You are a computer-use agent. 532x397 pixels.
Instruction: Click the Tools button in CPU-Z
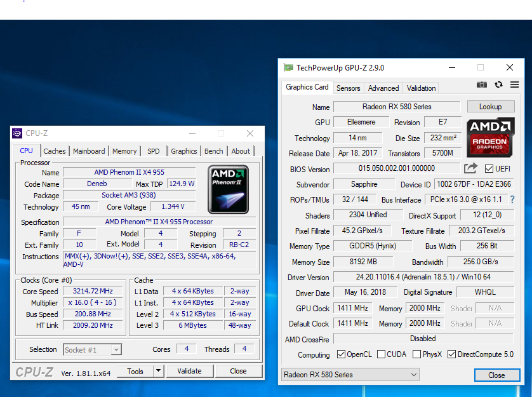(135, 371)
